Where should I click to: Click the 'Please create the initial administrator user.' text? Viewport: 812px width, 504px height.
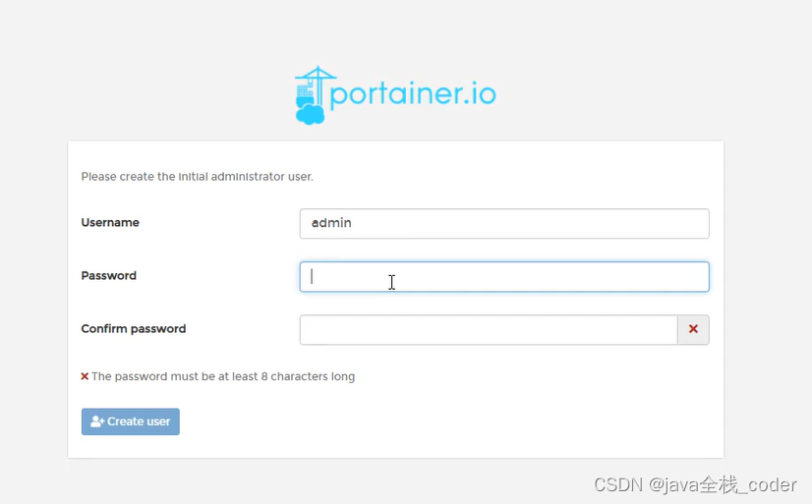[x=198, y=177]
